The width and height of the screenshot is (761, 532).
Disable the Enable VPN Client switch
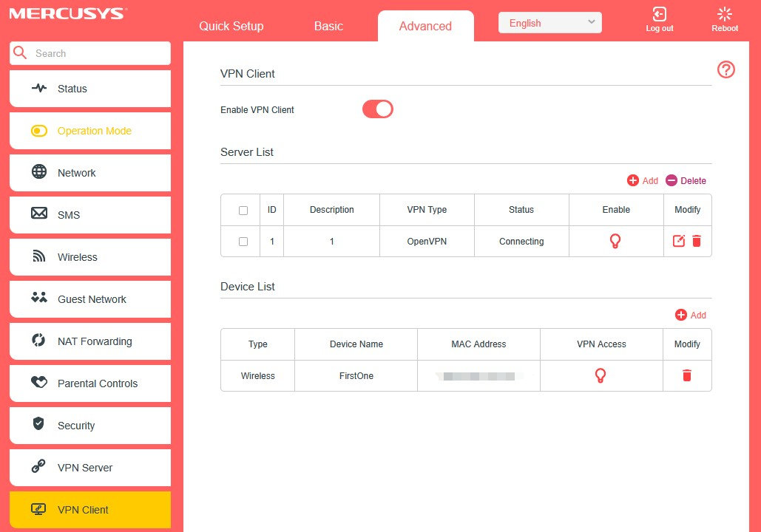pos(377,109)
